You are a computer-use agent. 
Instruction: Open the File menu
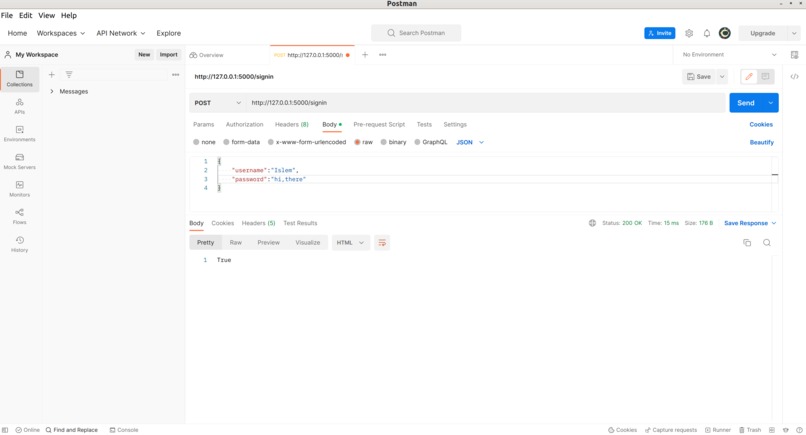(x=7, y=15)
